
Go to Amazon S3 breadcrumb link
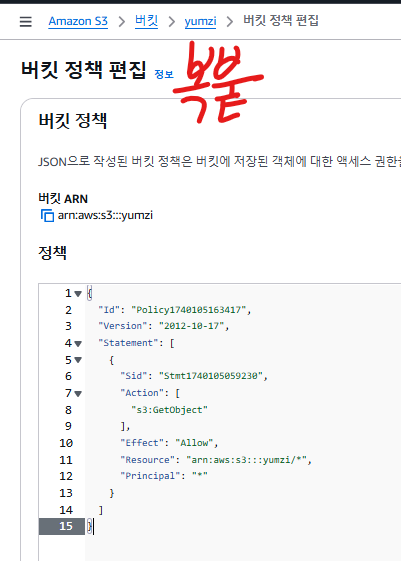(x=78, y=21)
